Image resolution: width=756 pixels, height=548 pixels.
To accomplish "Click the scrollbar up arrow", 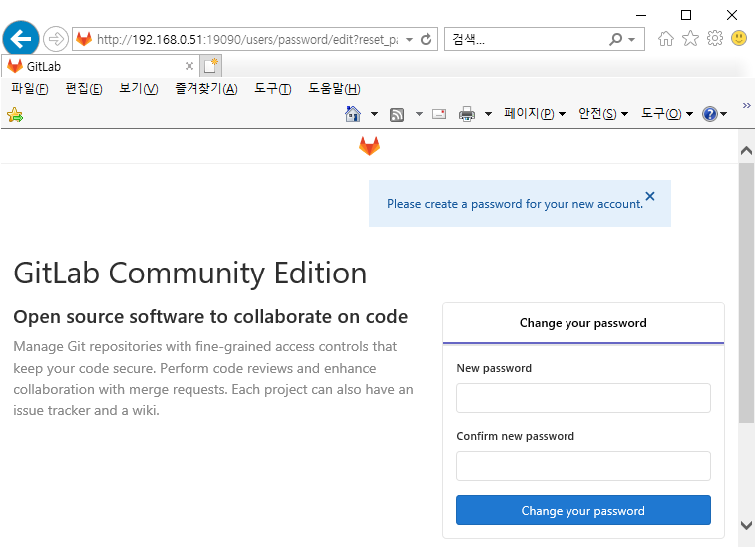I will (x=746, y=151).
